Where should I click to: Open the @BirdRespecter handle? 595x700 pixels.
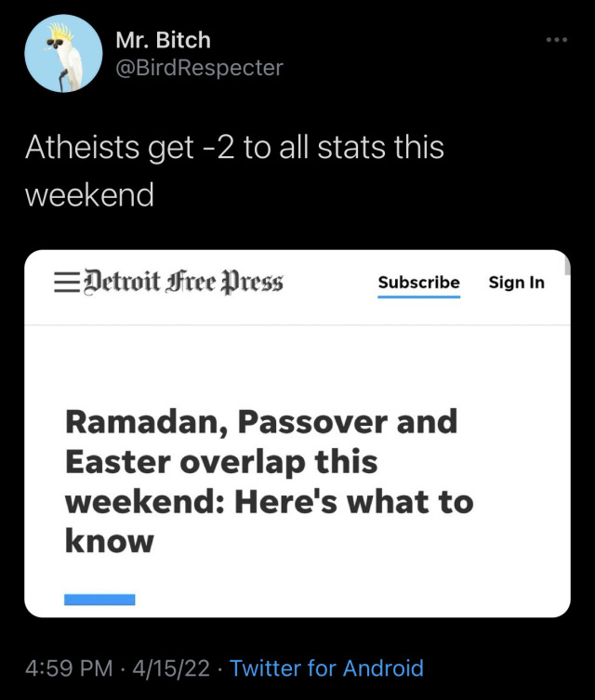coord(199,68)
